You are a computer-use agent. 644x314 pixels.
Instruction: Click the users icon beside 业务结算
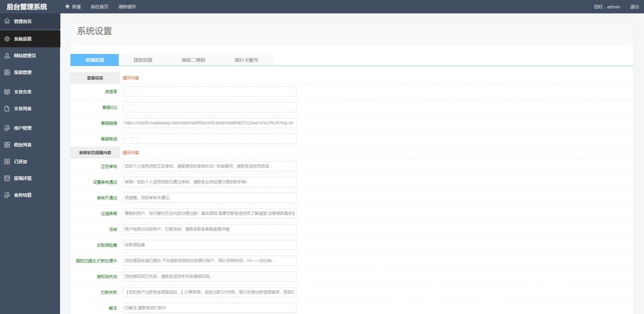tap(7, 195)
